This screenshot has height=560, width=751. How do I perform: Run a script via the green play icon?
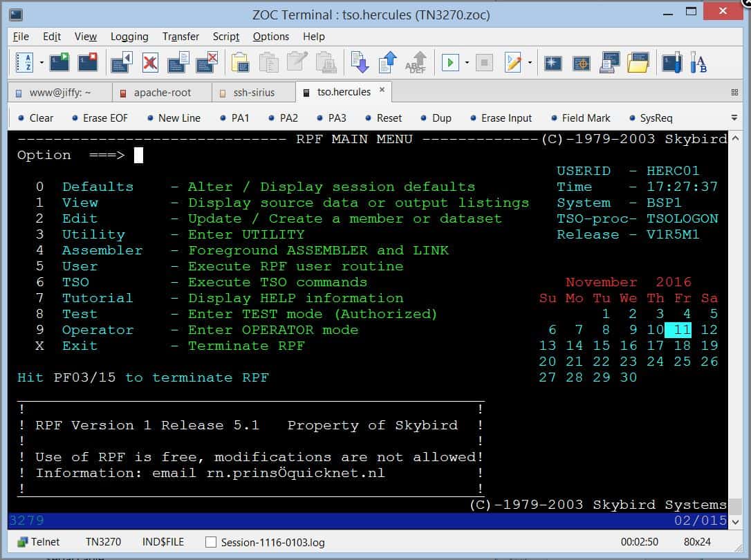pyautogui.click(x=450, y=62)
